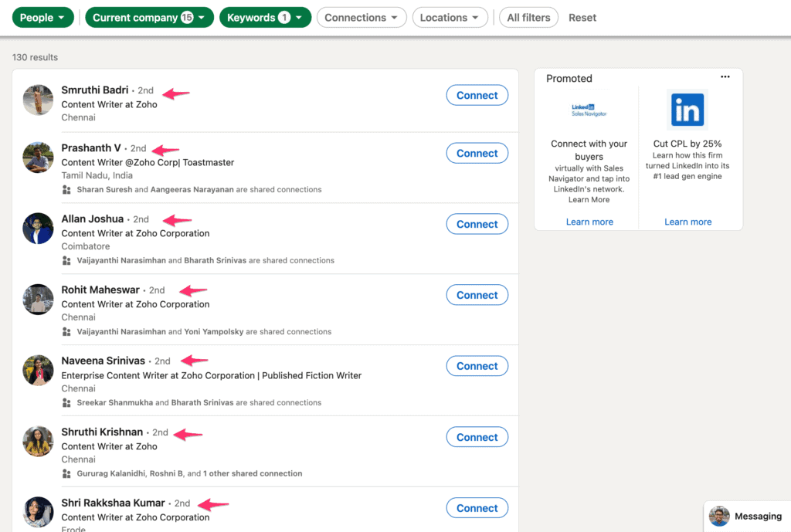
Task: Open Cut CPL by 25% ad headline
Action: point(687,144)
